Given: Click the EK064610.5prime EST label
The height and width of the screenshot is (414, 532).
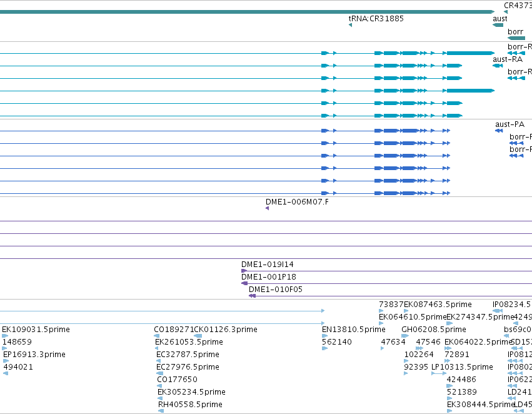Looking at the screenshot, I should 413,317.
